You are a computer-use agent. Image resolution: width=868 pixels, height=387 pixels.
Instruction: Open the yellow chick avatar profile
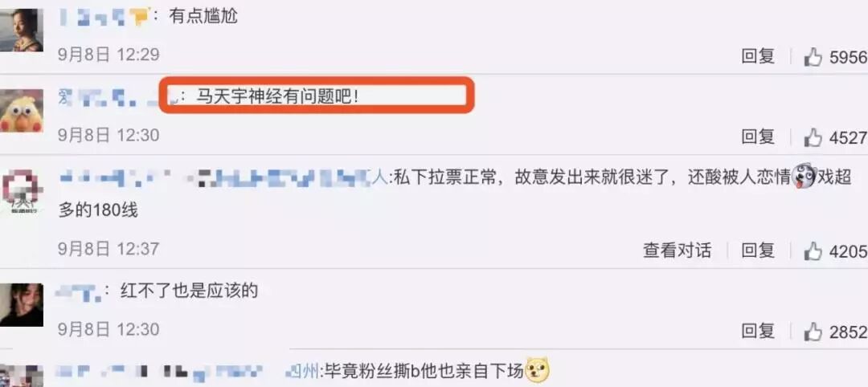click(21, 111)
